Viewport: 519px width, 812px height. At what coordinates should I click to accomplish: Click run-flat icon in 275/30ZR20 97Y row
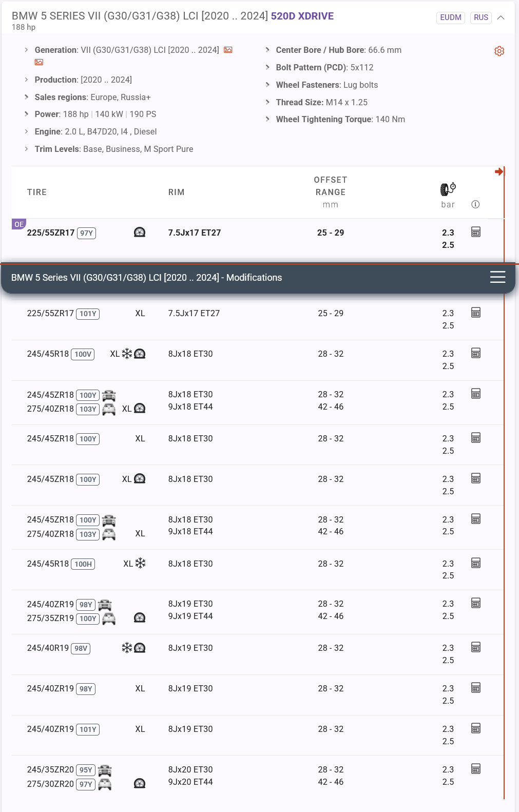140,783
